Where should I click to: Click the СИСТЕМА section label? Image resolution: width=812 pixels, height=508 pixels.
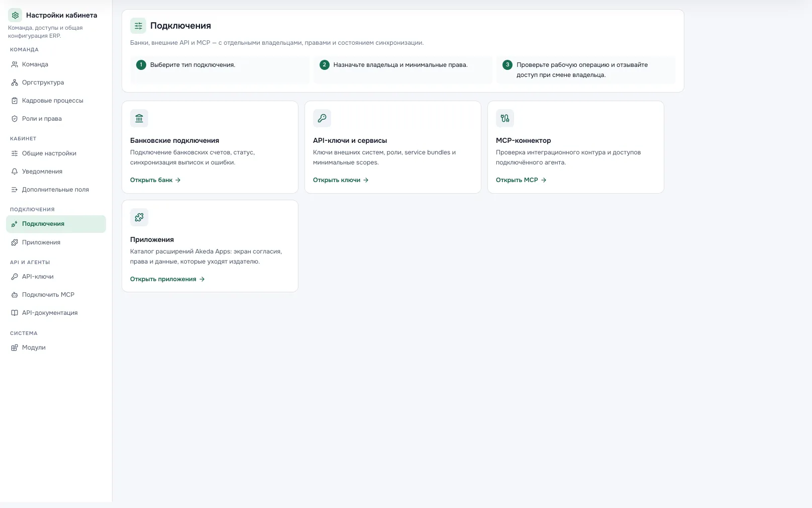(x=24, y=333)
